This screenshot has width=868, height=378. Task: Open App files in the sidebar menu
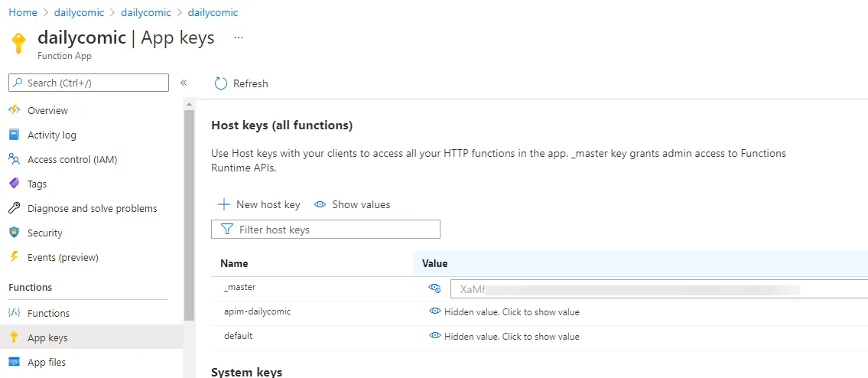tap(46, 362)
